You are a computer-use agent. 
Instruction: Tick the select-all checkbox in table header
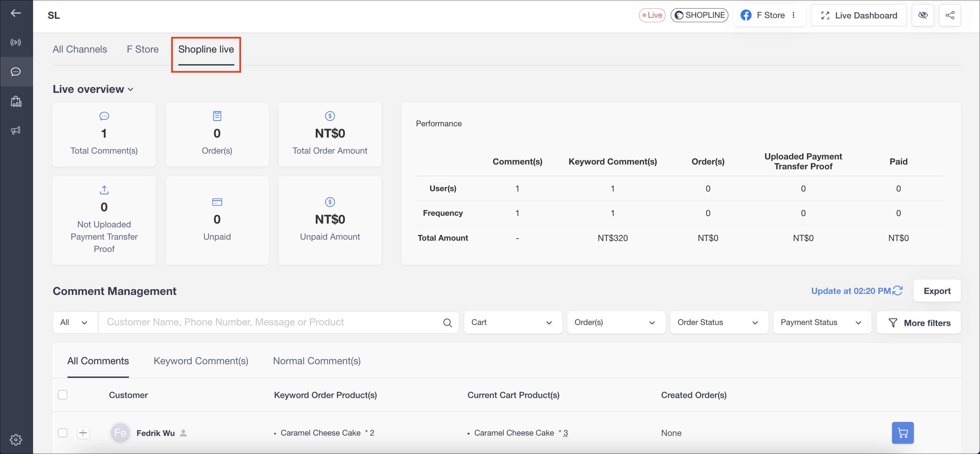pos(62,395)
